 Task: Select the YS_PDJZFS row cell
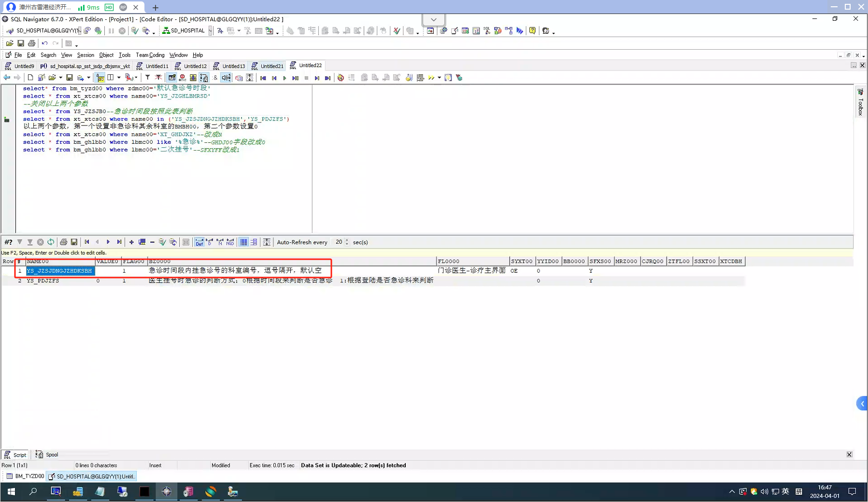point(43,280)
